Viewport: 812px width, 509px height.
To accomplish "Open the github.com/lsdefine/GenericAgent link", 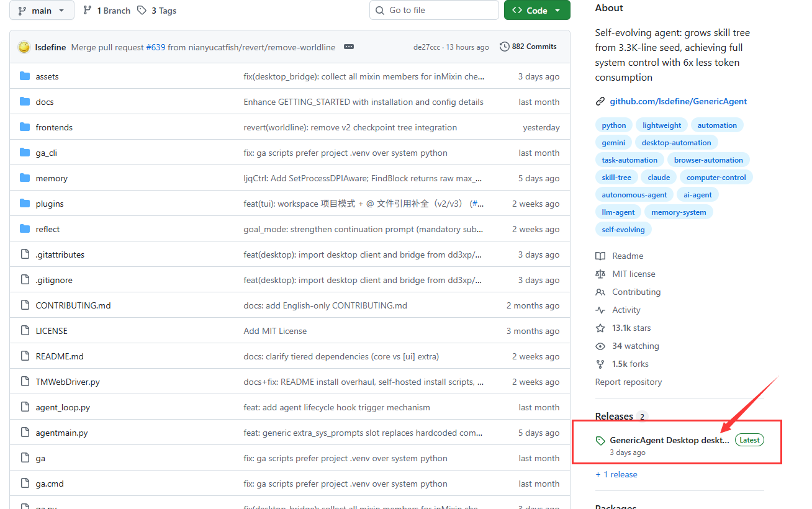I will tap(678, 101).
